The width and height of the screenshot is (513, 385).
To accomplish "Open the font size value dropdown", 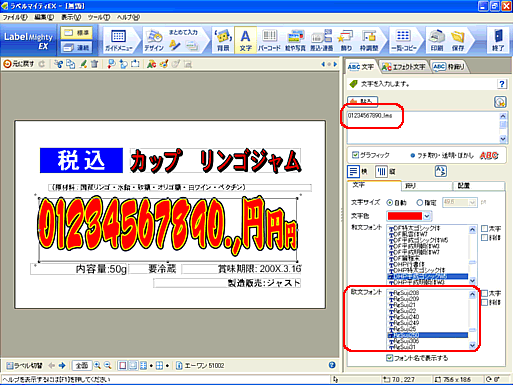I will 472,202.
